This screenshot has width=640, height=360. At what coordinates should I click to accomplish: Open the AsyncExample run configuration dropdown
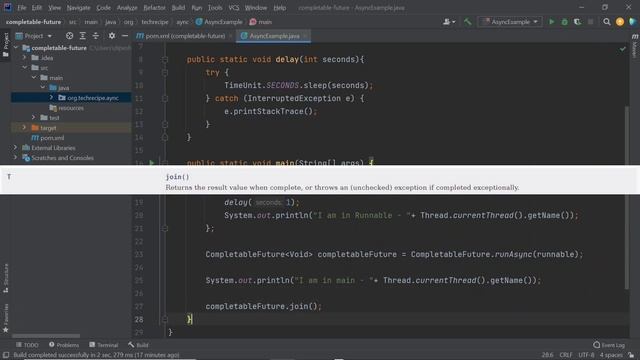coord(510,22)
